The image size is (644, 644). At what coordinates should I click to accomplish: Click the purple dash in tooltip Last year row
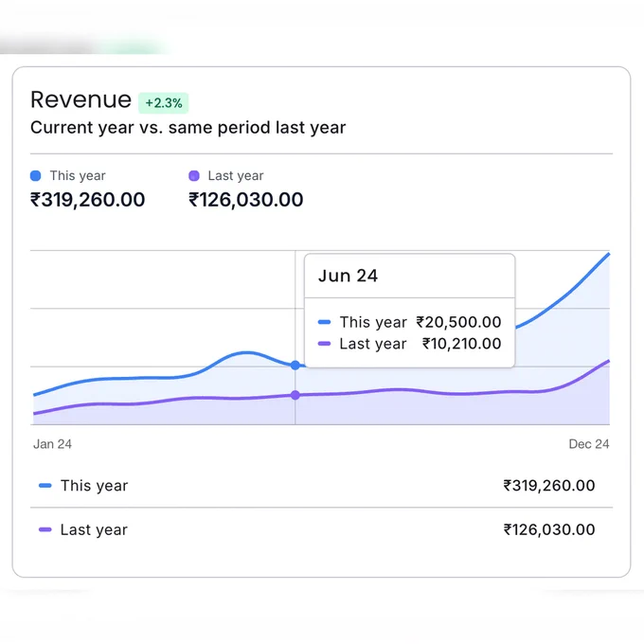(x=325, y=344)
